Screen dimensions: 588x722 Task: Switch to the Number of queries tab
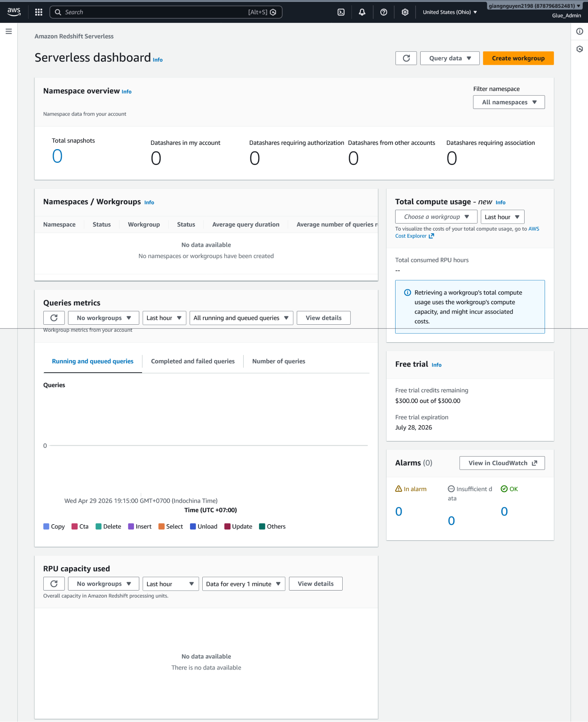coord(278,361)
